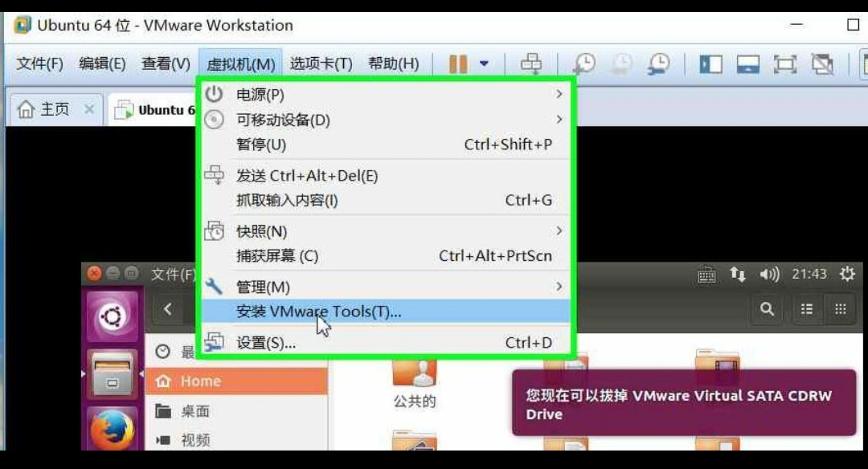Open snapshot manager from the toolbar
Viewport: 868px width, 469px height.
click(659, 62)
